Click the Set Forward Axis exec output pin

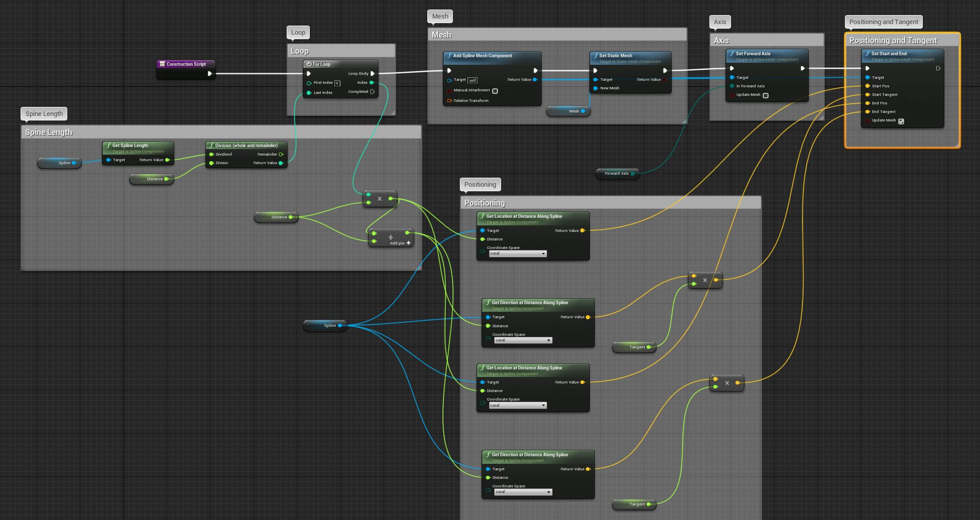[802, 69]
